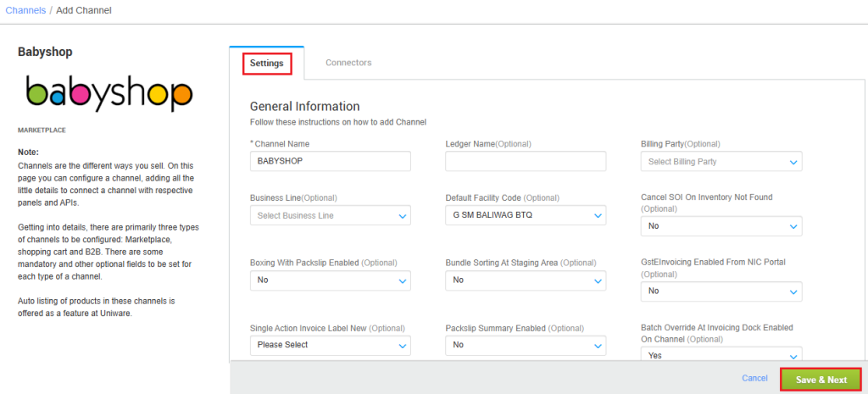Viewport: 868px width, 394px height.
Task: Select the Babyshop title text
Action: coord(46,52)
